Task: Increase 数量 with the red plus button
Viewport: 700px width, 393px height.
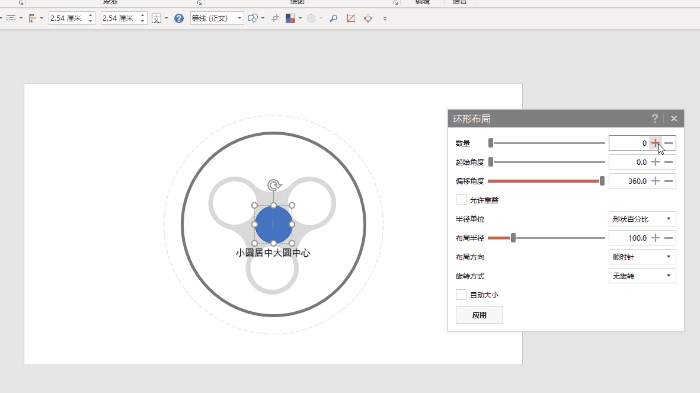Action: 655,143
